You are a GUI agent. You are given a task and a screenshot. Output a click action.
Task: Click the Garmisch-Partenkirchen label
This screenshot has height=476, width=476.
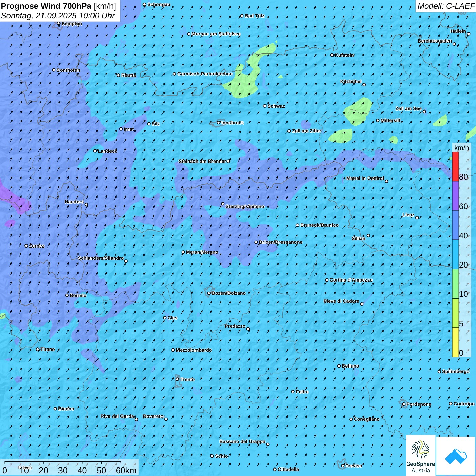point(205,74)
